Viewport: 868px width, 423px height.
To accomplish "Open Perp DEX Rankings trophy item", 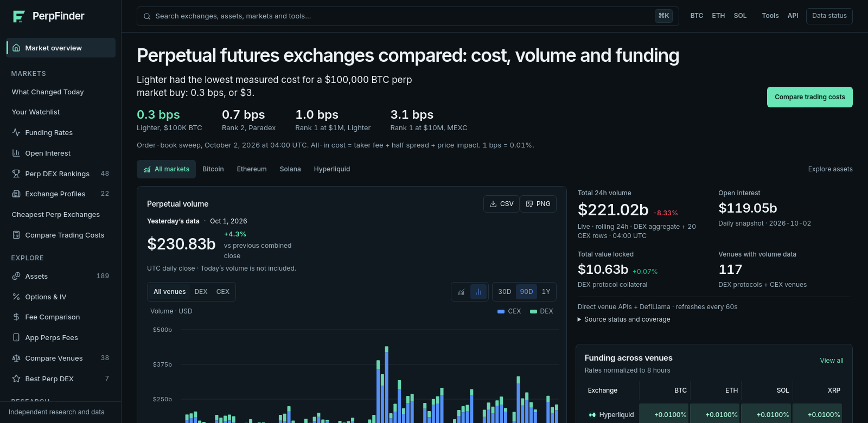I will click(16, 174).
